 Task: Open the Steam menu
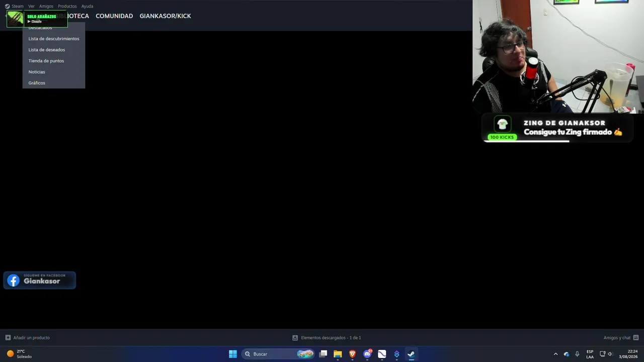tap(18, 6)
